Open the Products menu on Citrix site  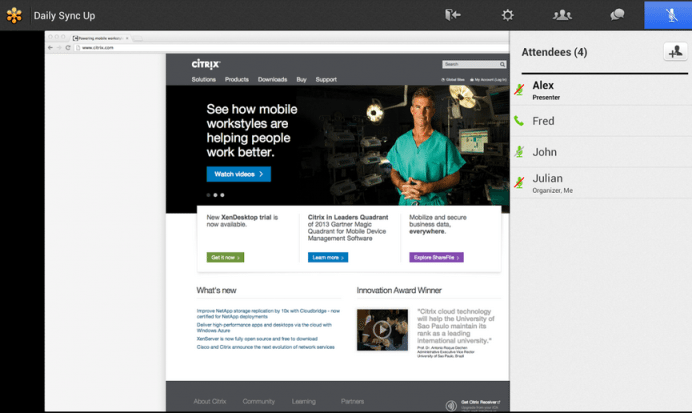[237, 79]
